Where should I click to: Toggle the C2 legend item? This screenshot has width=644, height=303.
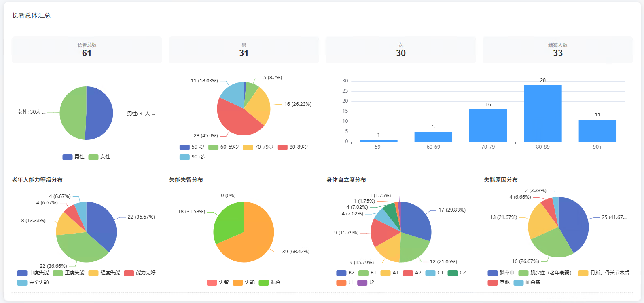[457, 273]
